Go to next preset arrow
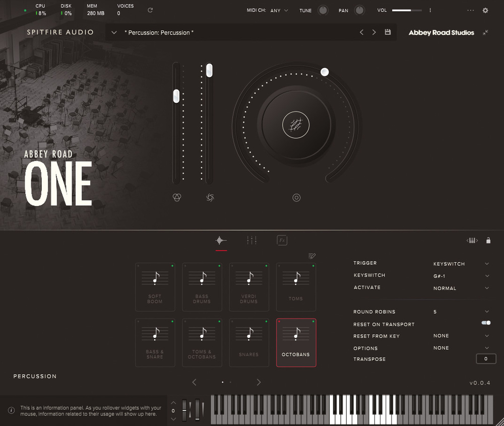 pos(374,32)
